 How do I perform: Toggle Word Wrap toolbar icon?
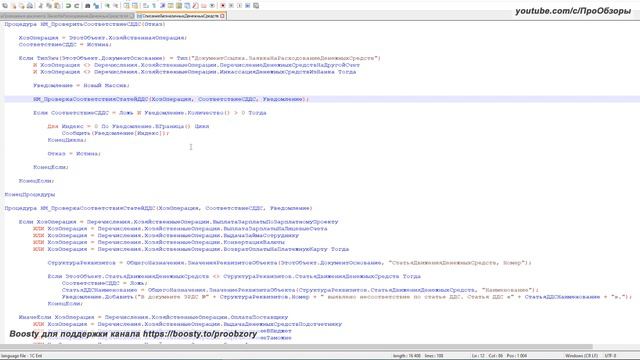(146, 6)
